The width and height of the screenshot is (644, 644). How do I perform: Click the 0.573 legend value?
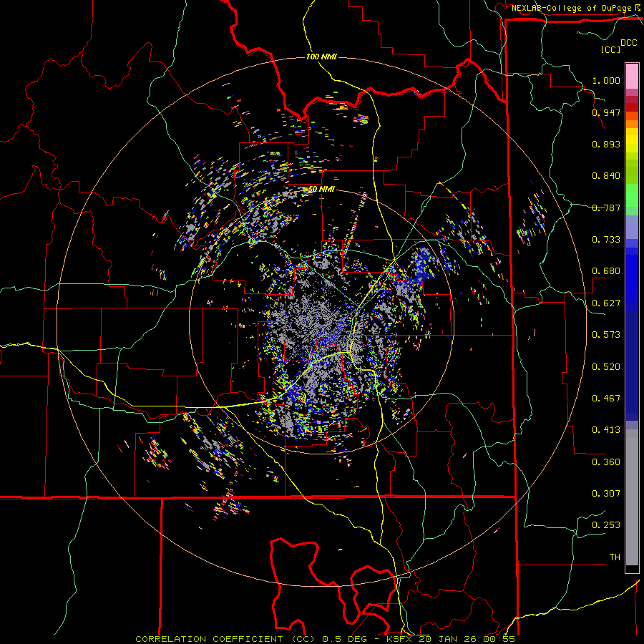pos(606,335)
